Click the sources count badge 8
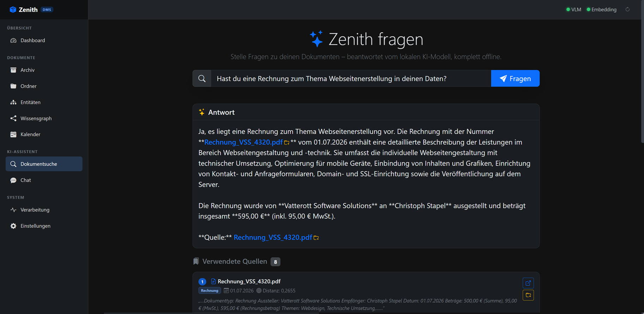The width and height of the screenshot is (644, 314). pyautogui.click(x=275, y=262)
